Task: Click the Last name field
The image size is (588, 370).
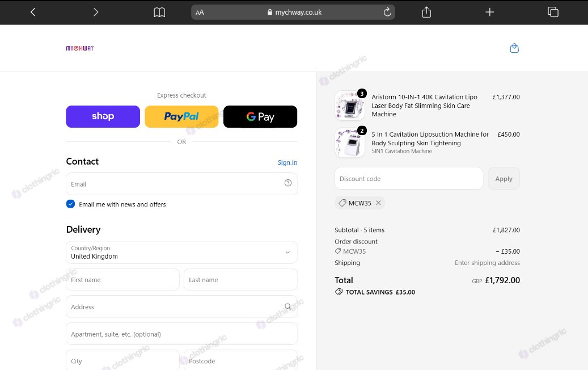Action: [240, 280]
